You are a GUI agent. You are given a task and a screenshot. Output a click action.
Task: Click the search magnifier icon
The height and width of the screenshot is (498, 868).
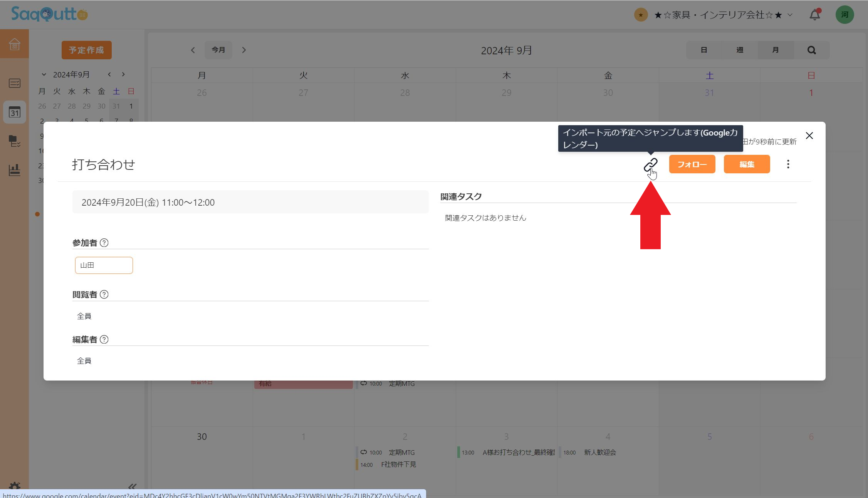811,50
